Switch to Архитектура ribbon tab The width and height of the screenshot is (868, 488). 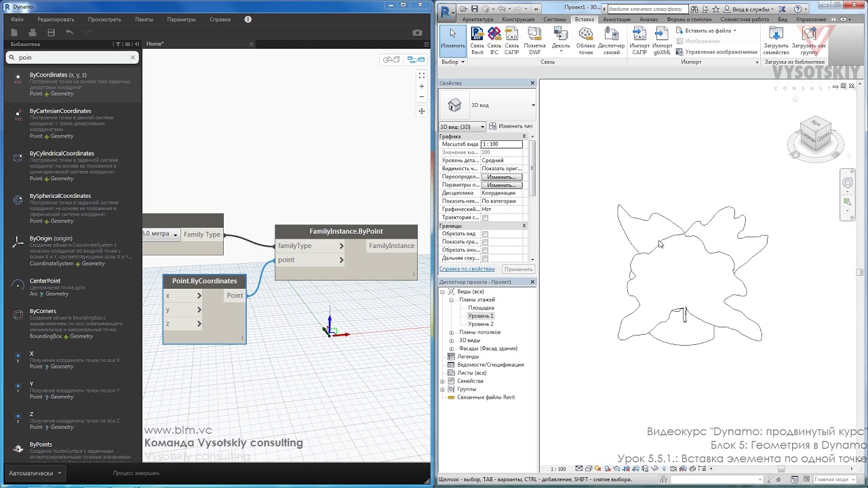[x=477, y=20]
